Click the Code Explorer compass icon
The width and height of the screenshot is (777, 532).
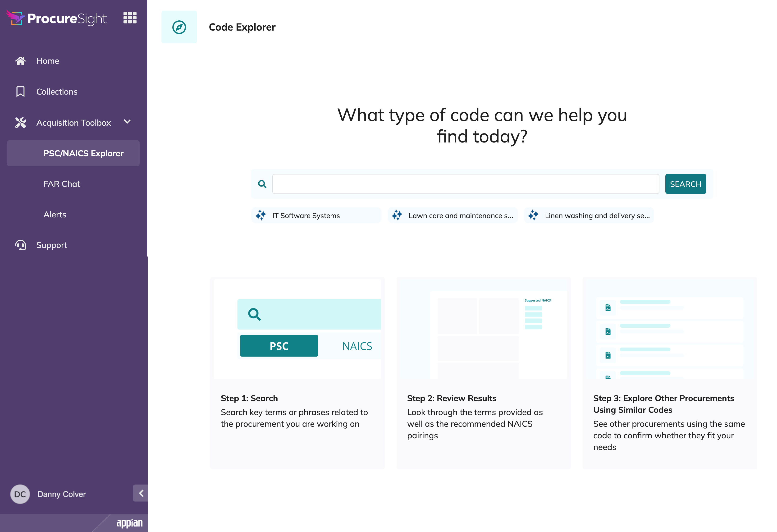coord(179,27)
